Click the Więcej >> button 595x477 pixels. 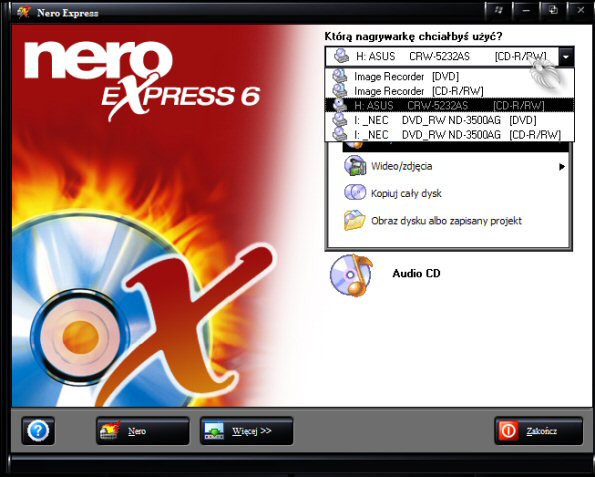247,431
